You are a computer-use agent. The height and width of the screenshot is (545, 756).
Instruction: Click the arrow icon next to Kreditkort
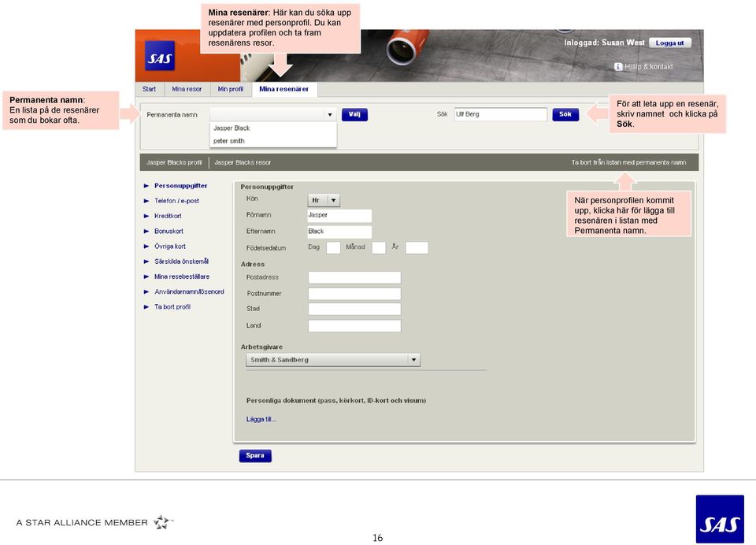(x=146, y=216)
